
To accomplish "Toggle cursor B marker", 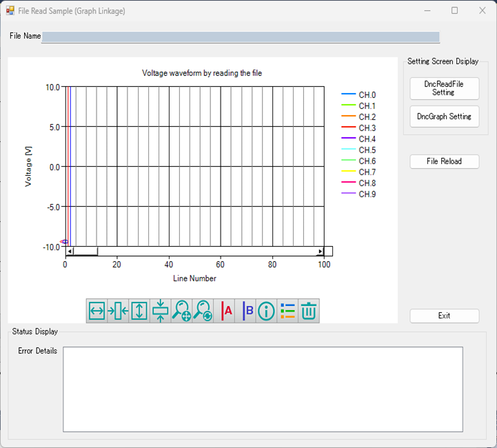I will 246,311.
